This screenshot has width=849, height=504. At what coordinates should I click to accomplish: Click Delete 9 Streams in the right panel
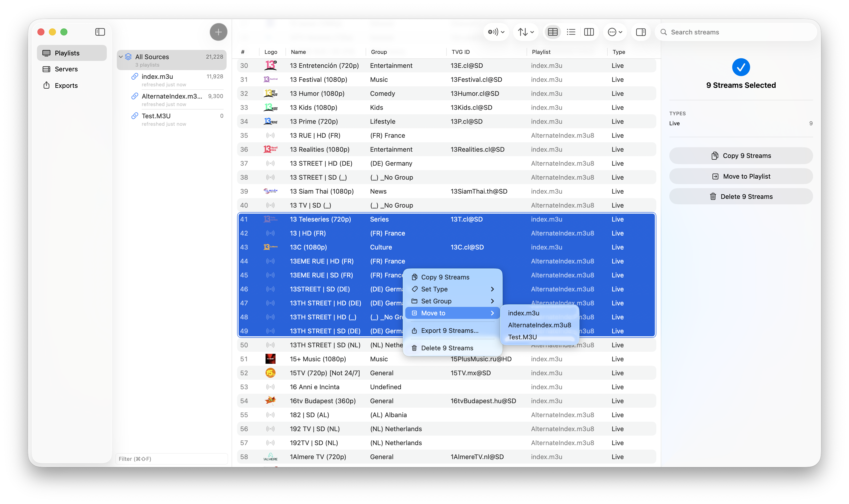tap(741, 196)
